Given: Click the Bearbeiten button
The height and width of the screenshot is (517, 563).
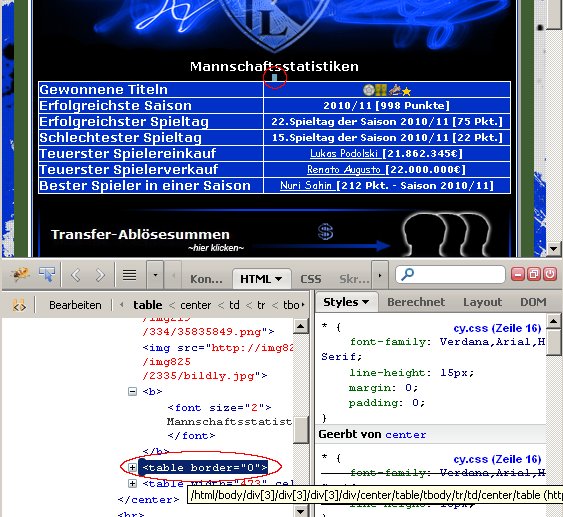Looking at the screenshot, I should click(75, 305).
